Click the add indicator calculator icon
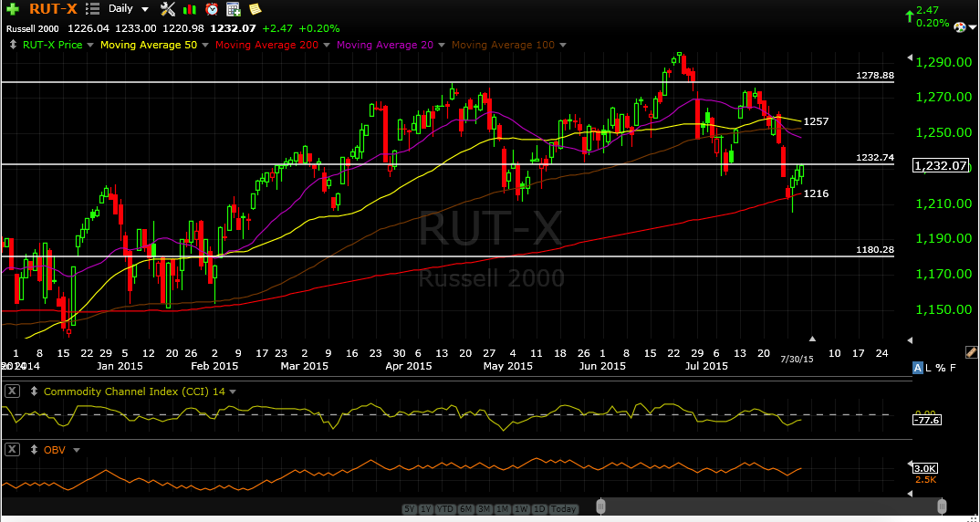The width and height of the screenshot is (980, 522). (233, 9)
